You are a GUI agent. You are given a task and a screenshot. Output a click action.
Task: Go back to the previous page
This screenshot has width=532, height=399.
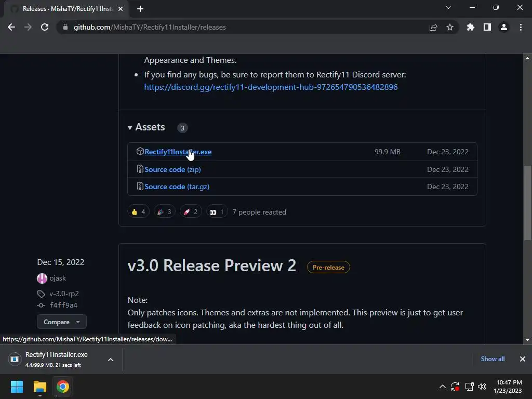11,27
